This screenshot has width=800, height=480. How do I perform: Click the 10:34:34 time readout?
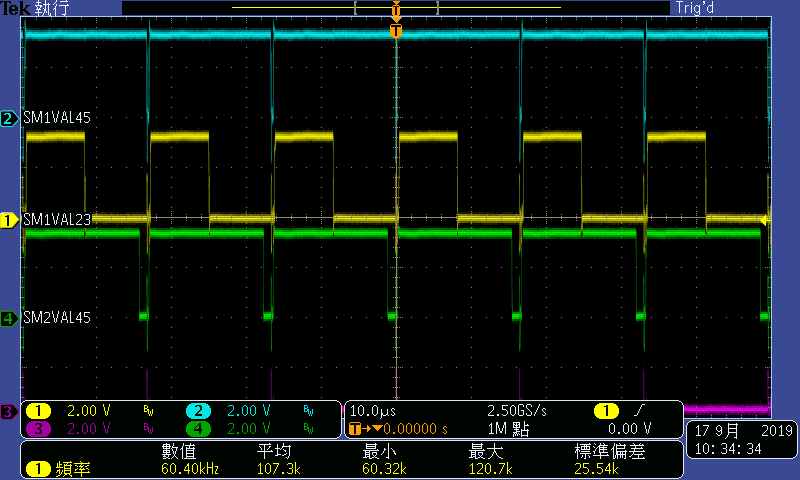click(728, 449)
